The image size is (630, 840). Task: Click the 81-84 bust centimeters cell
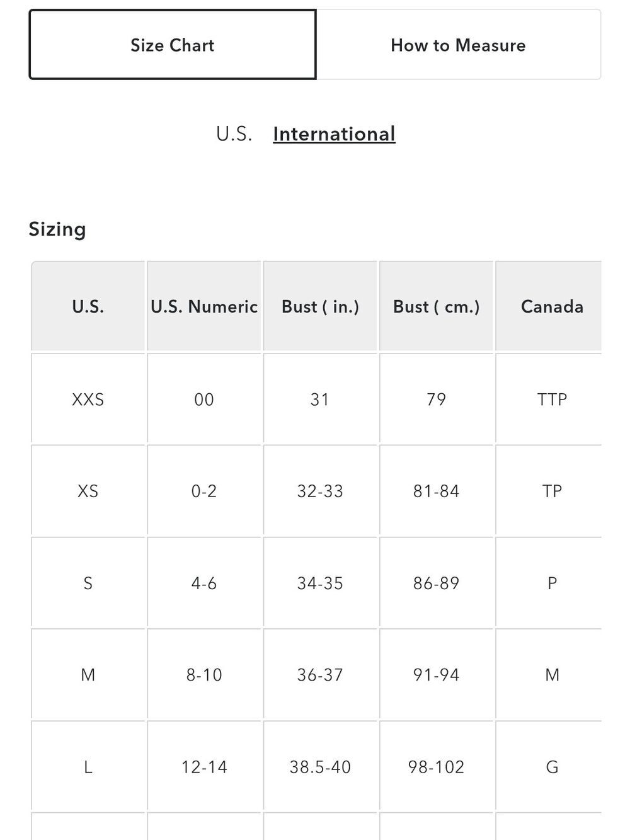(x=436, y=491)
